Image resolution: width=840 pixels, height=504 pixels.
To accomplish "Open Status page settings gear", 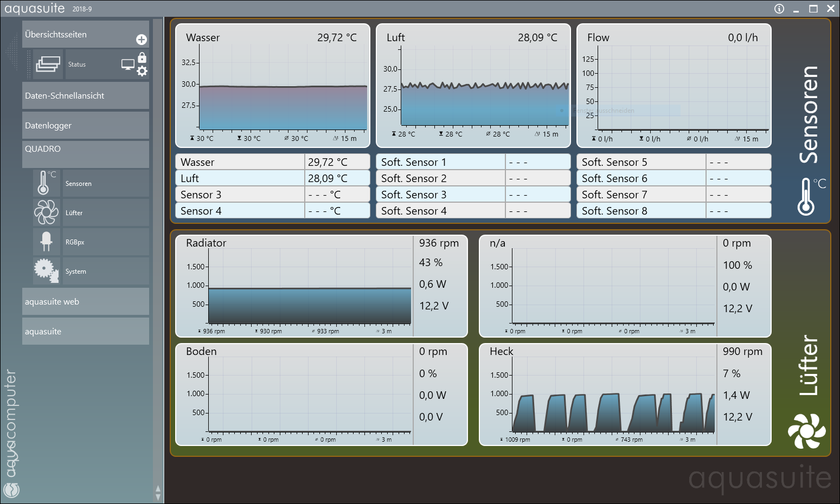I will click(x=142, y=71).
